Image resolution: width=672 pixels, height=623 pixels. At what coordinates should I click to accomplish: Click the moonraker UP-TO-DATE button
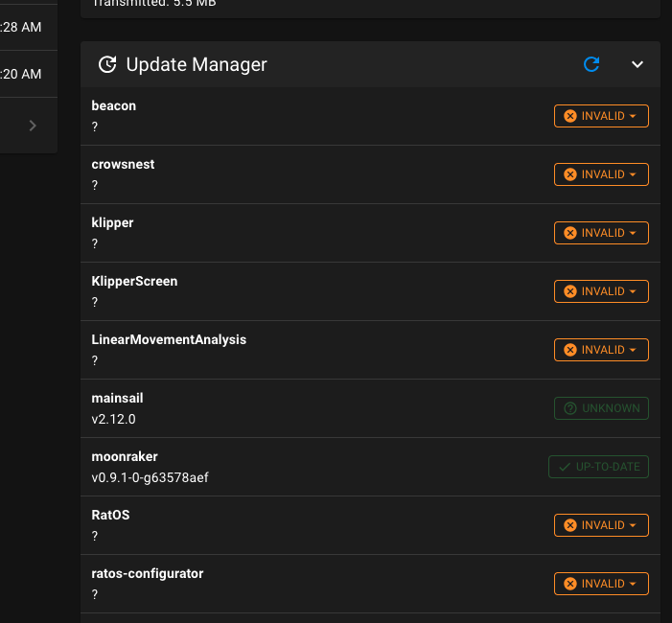point(599,467)
